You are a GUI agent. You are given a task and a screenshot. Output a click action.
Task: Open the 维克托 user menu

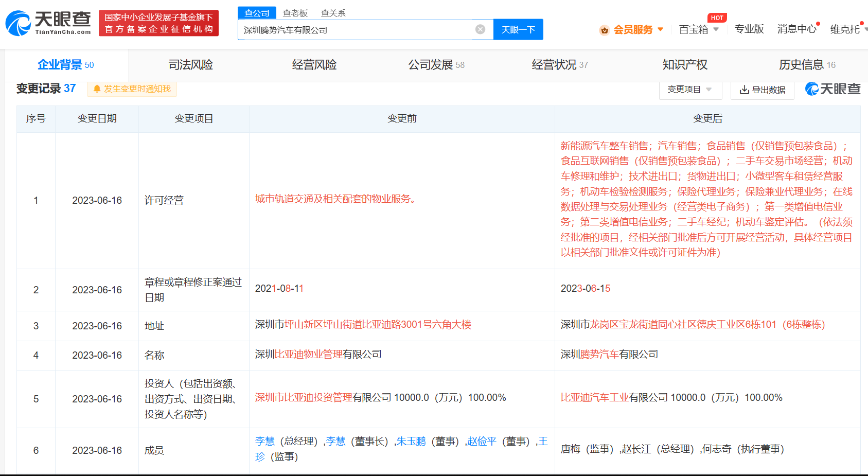coord(848,29)
